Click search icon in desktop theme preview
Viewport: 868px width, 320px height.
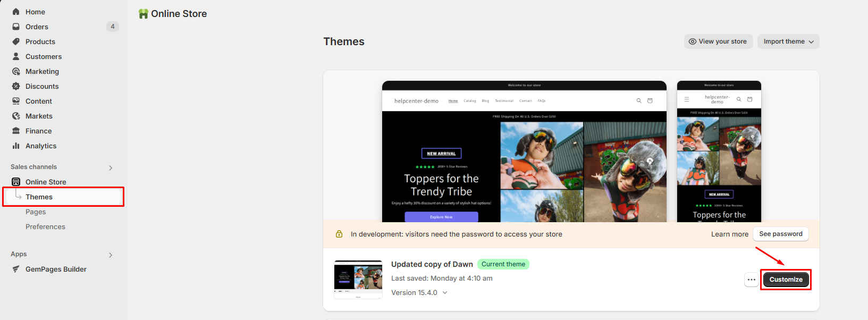click(639, 100)
